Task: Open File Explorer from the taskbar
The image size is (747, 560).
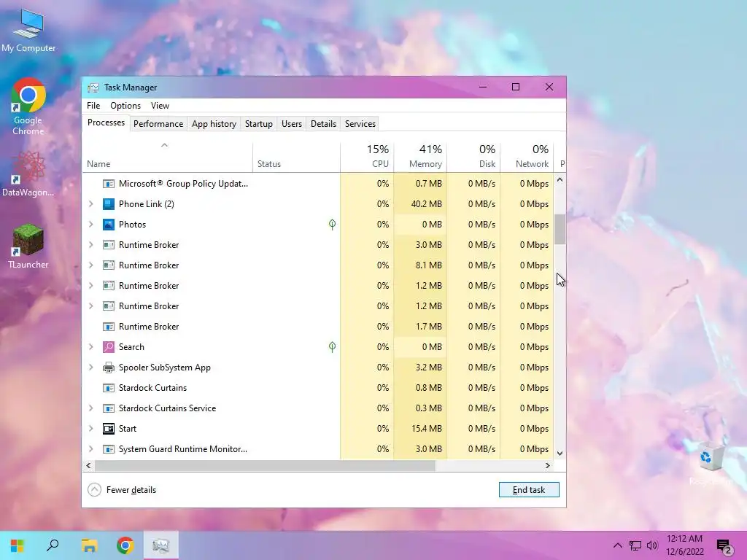Action: [89, 545]
